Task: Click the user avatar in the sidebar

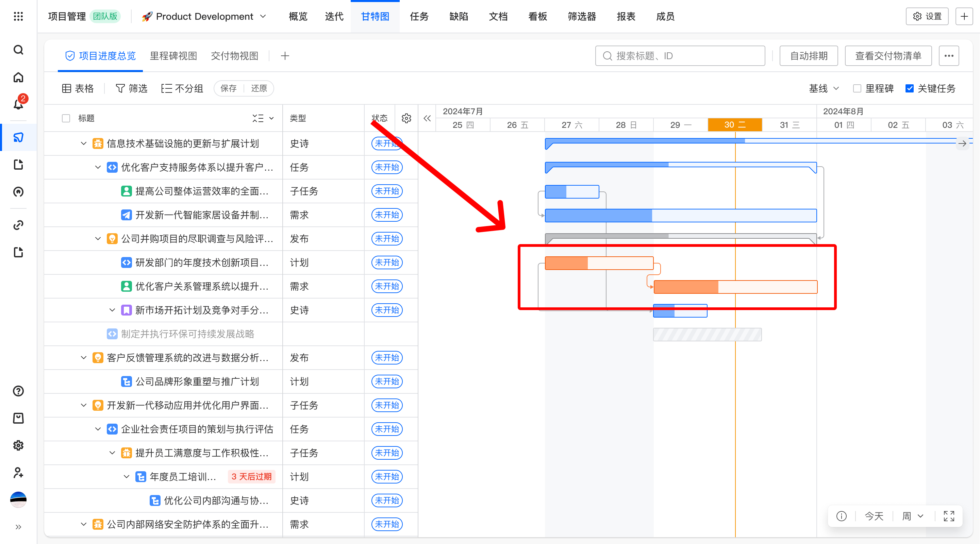Action: coord(18,499)
